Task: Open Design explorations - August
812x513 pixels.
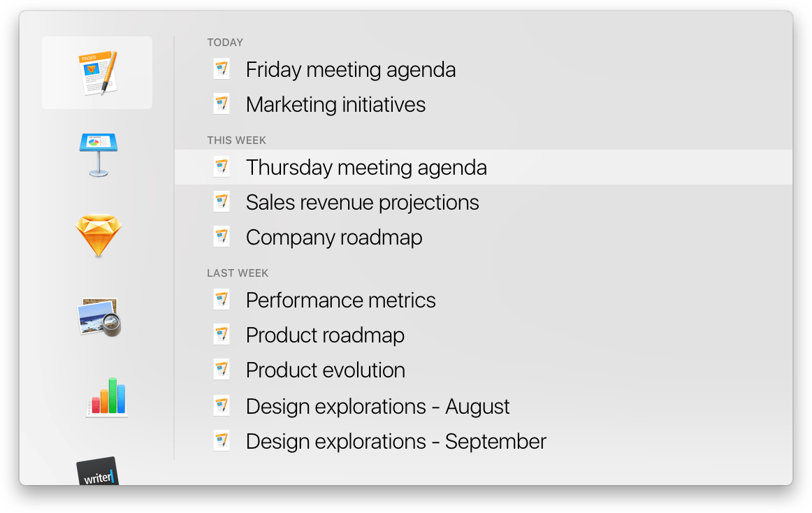Action: pyautogui.click(x=377, y=405)
